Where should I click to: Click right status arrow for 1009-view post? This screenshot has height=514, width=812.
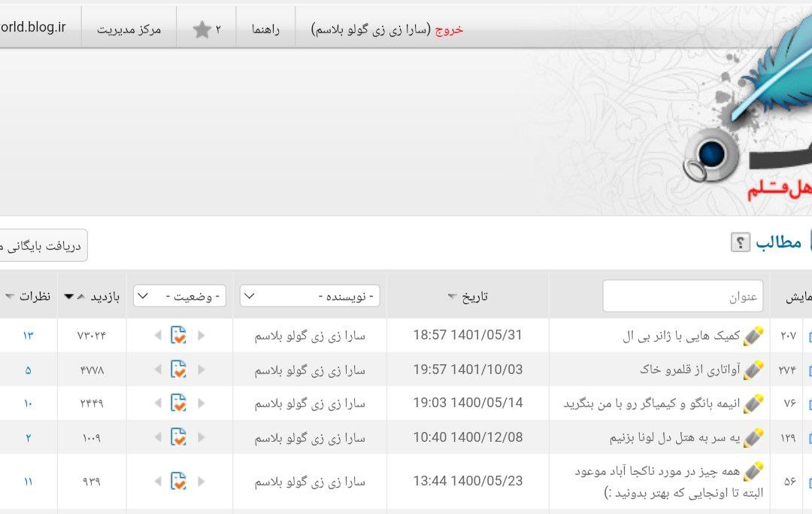(201, 437)
